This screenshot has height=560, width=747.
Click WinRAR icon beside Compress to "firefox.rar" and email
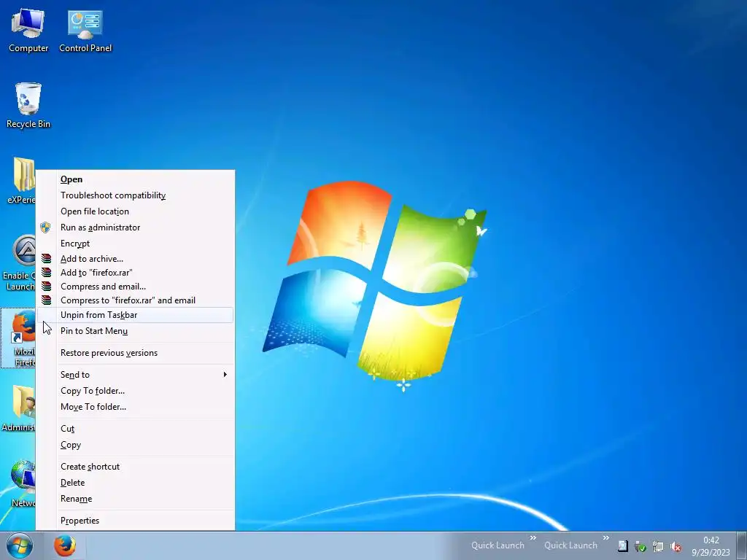tap(46, 300)
